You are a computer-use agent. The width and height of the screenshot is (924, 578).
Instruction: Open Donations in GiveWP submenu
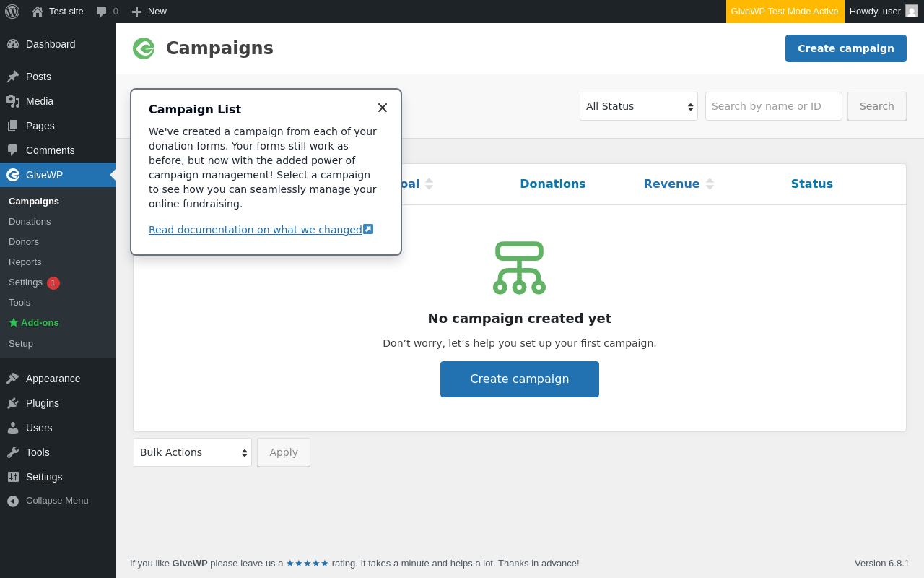pos(30,222)
